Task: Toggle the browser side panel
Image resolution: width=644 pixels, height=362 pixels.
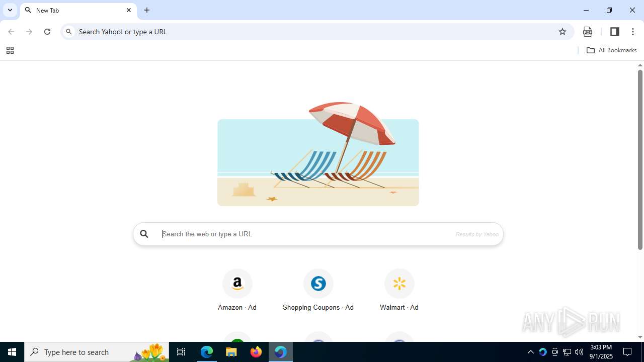Action: coord(614,32)
